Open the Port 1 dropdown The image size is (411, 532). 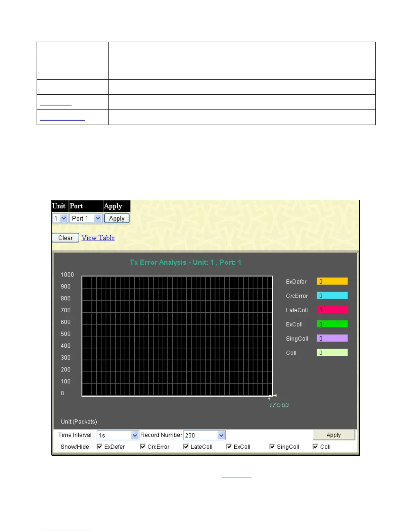point(86,218)
